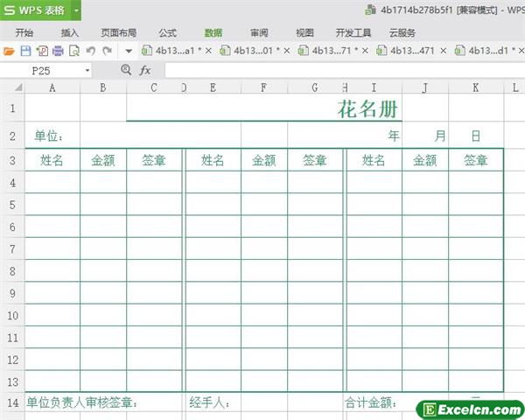Click the fx insert function icon
Image resolution: width=525 pixels, height=420 pixels.
(x=145, y=69)
